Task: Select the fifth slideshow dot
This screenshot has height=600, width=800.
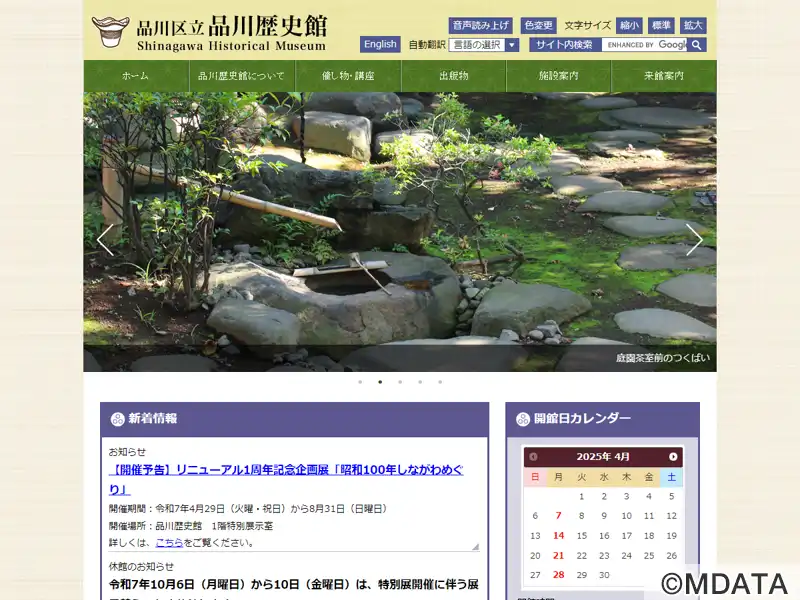Action: point(440,382)
